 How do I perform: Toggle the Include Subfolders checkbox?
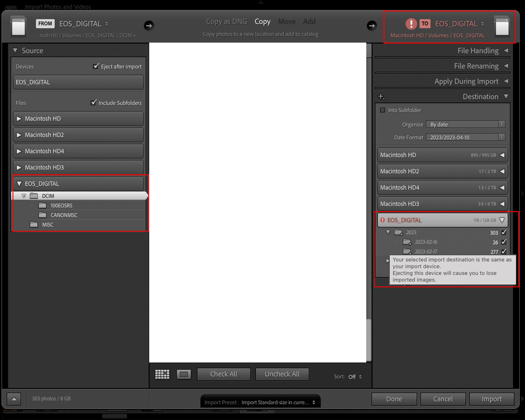pos(95,102)
